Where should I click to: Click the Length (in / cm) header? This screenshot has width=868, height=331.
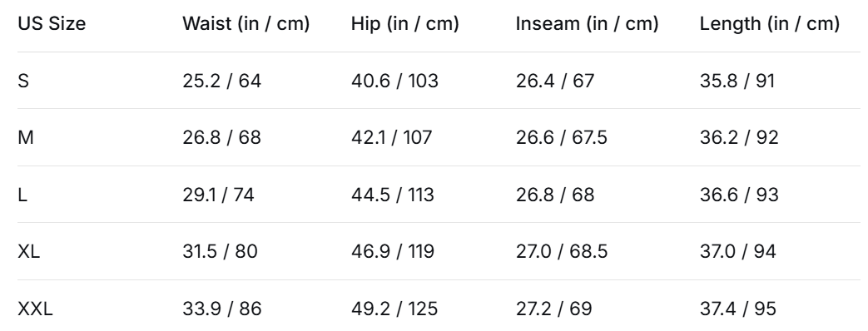tap(770, 24)
